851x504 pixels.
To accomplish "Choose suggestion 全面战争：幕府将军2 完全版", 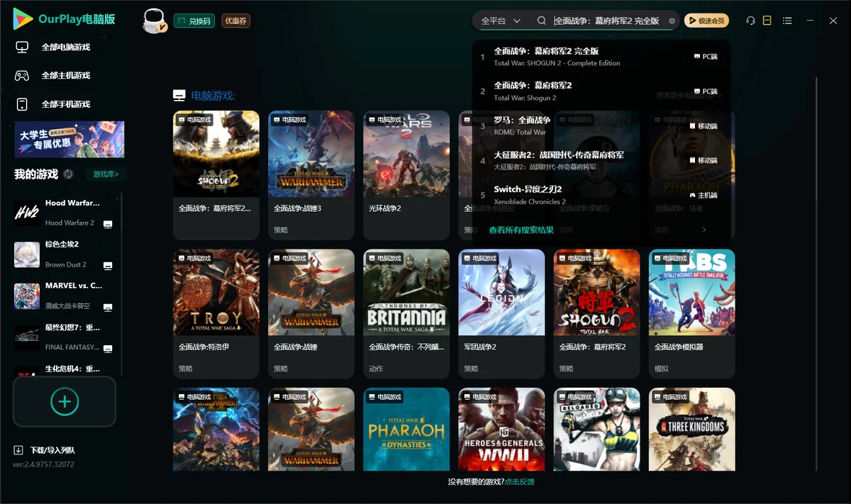I will click(x=601, y=57).
